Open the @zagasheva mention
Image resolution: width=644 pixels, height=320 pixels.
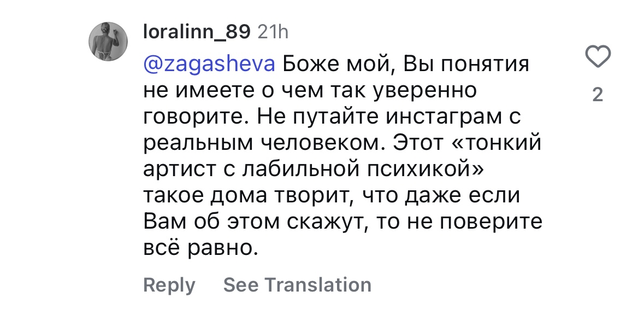[209, 65]
